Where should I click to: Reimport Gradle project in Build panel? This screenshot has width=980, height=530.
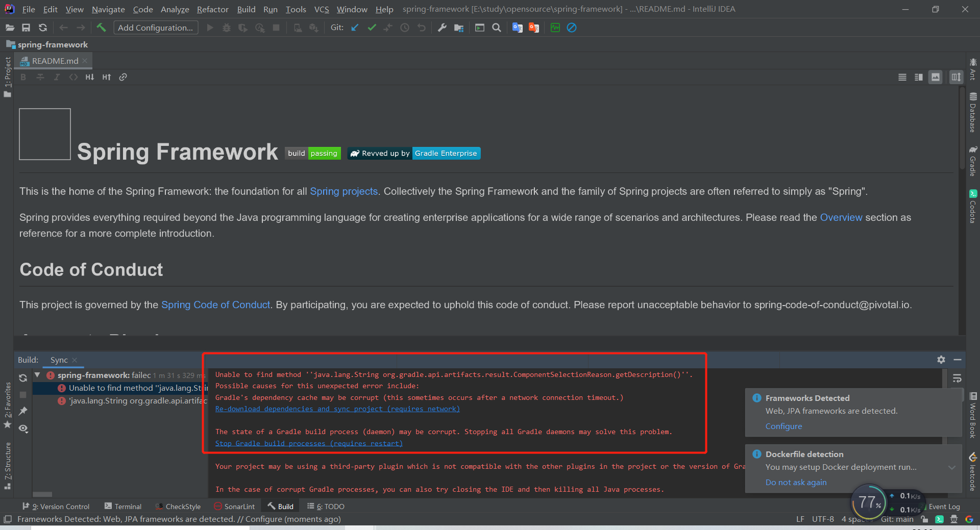tap(23, 378)
